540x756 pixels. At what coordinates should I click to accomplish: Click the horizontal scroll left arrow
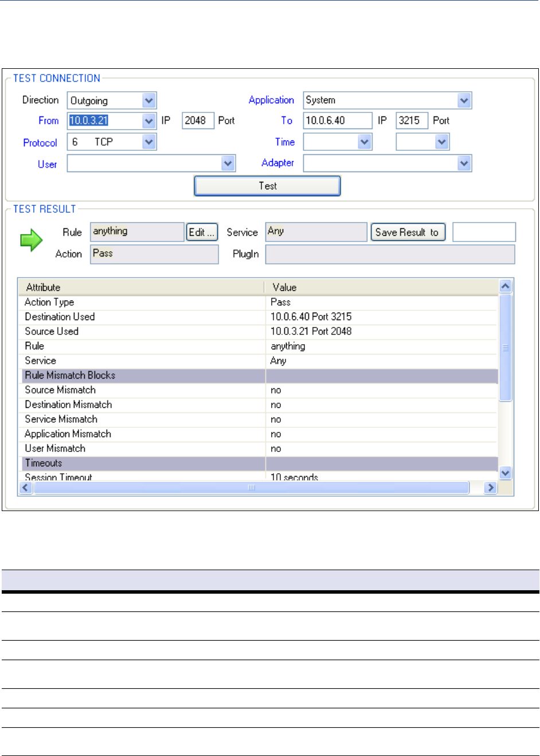25,488
